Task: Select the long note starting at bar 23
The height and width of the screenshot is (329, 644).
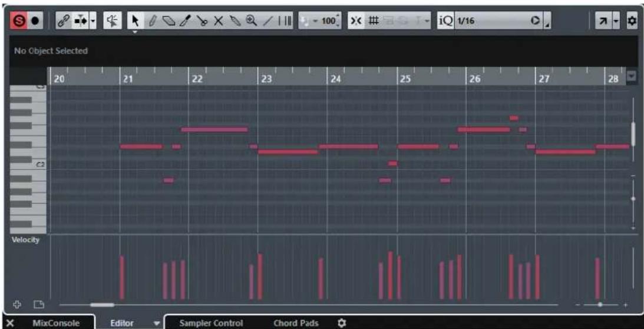Action: point(288,152)
